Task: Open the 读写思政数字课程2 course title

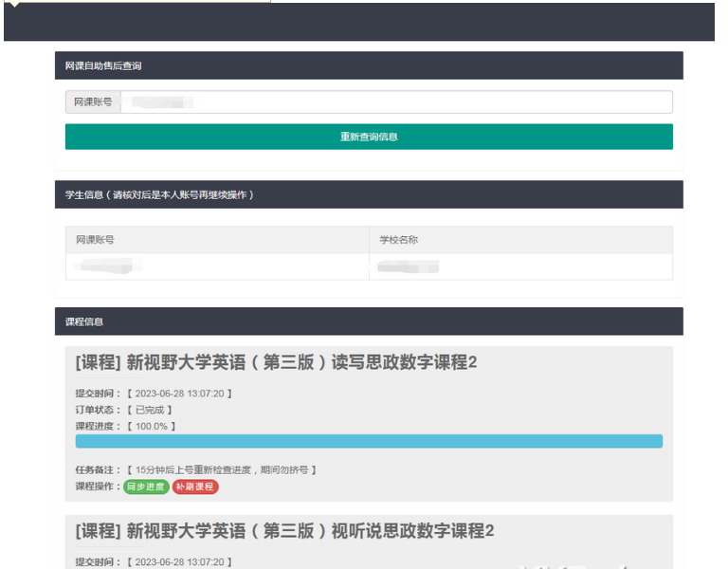Action: point(276,362)
